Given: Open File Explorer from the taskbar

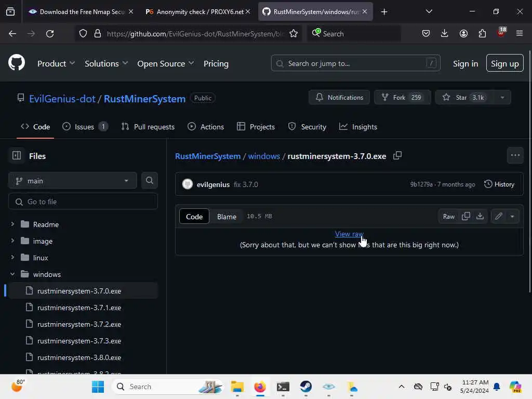Looking at the screenshot, I should pos(237,387).
